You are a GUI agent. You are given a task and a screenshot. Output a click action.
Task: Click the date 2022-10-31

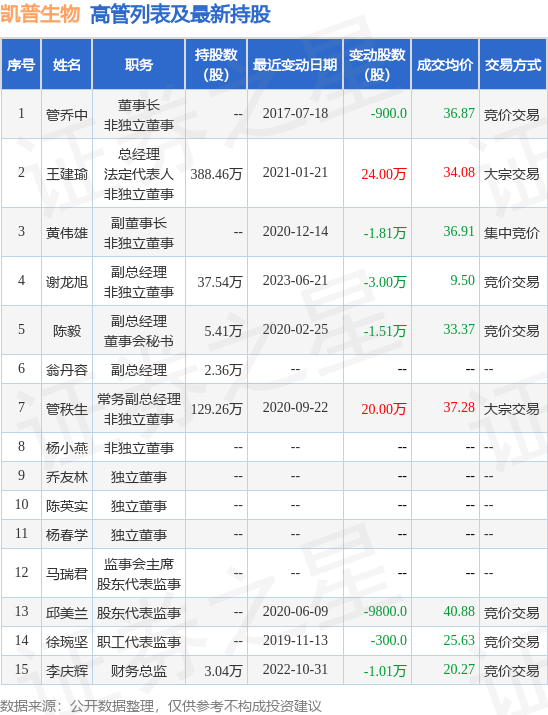tap(295, 669)
